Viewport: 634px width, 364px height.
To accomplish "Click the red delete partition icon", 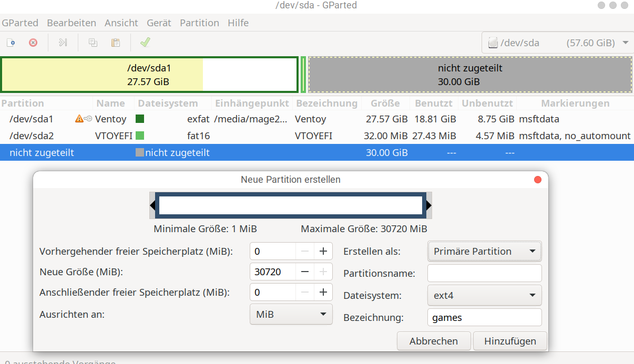I will point(33,43).
